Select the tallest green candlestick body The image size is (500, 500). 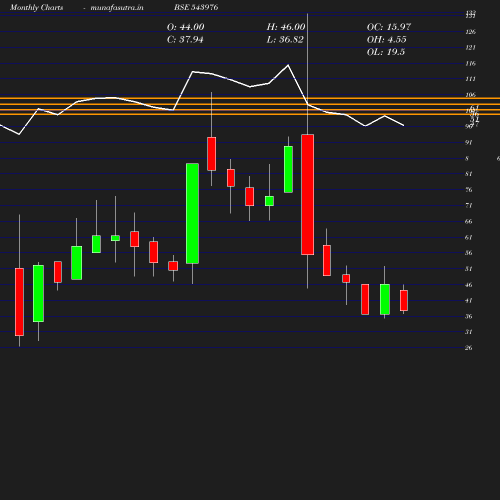point(192,213)
